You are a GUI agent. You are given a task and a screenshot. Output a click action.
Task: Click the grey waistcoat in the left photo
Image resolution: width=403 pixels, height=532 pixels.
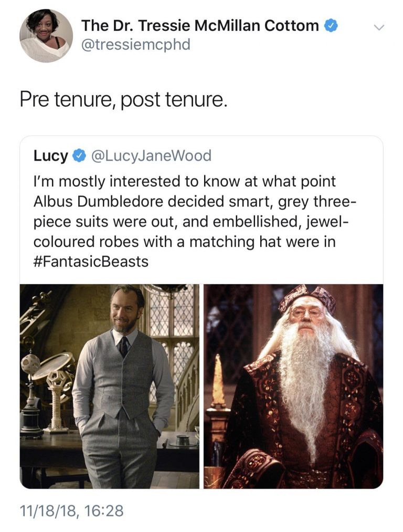click(122, 373)
